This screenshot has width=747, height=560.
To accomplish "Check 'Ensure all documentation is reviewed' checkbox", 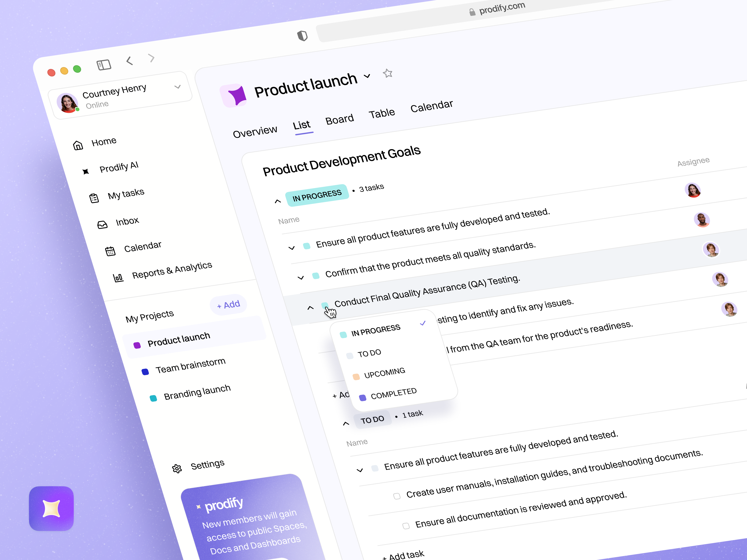I will pos(406,526).
